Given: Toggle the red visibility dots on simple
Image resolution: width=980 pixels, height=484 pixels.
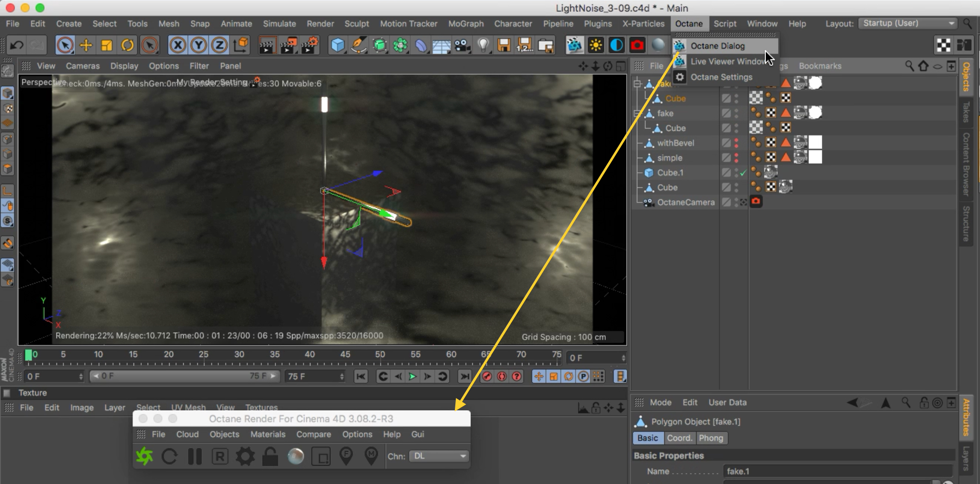Looking at the screenshot, I should click(x=736, y=158).
